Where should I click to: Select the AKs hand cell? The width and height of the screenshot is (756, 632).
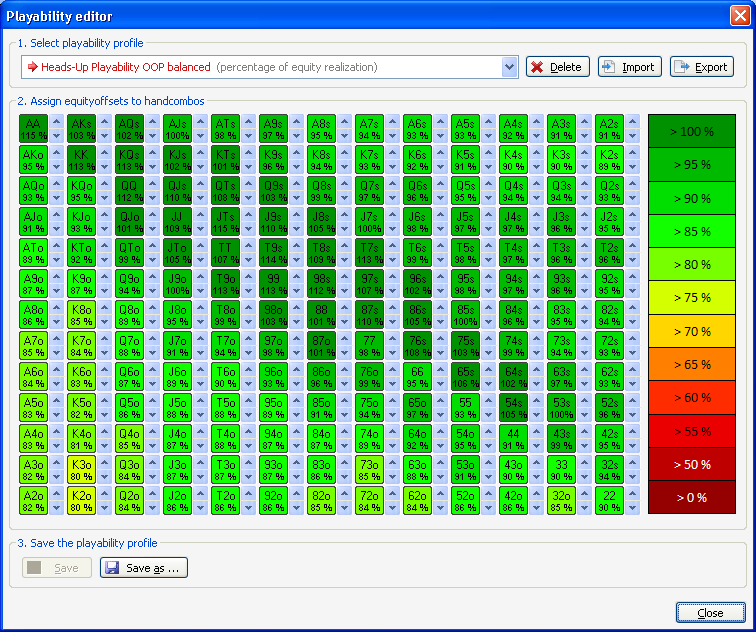point(81,129)
